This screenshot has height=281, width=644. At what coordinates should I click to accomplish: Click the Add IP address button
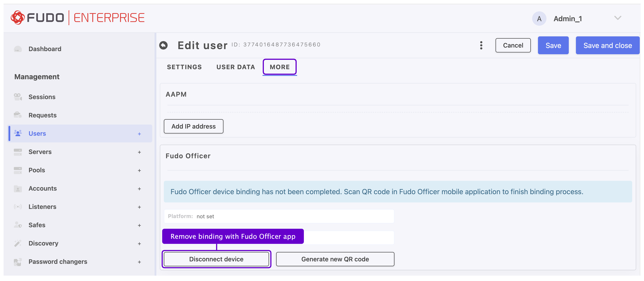194,126
